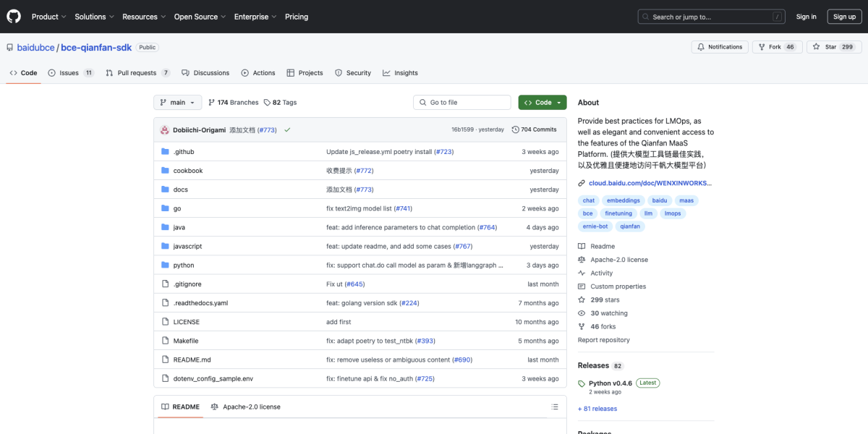The height and width of the screenshot is (434, 868).
Task: Open the main branch dropdown
Action: pyautogui.click(x=177, y=103)
